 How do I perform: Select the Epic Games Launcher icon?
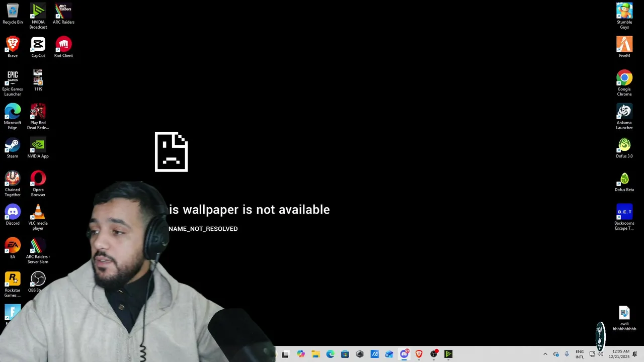13,83
